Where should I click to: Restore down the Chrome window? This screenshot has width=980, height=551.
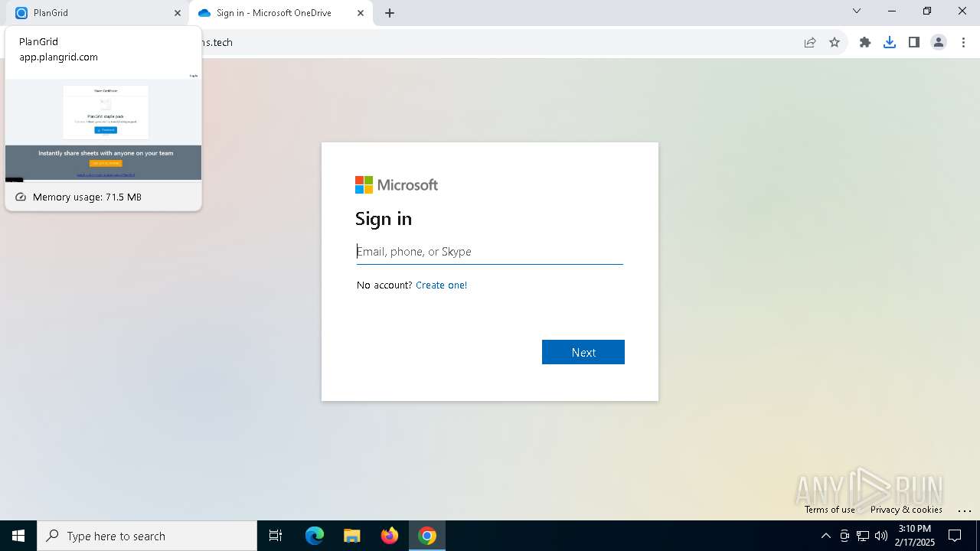pos(927,11)
